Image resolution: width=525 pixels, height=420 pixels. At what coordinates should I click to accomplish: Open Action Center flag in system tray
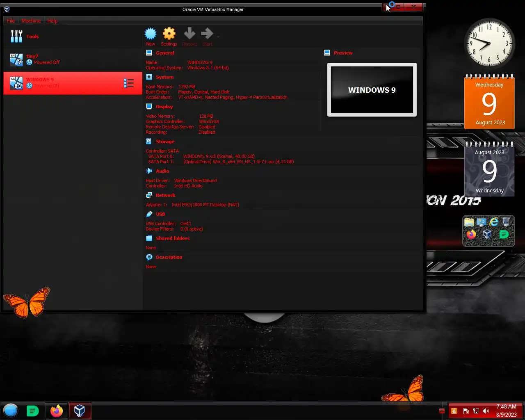[466, 411]
